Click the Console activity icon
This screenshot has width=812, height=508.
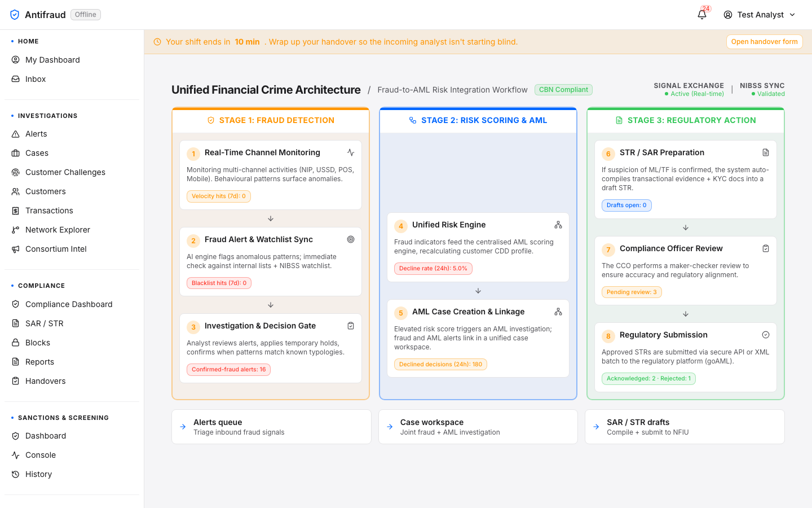coord(16,455)
